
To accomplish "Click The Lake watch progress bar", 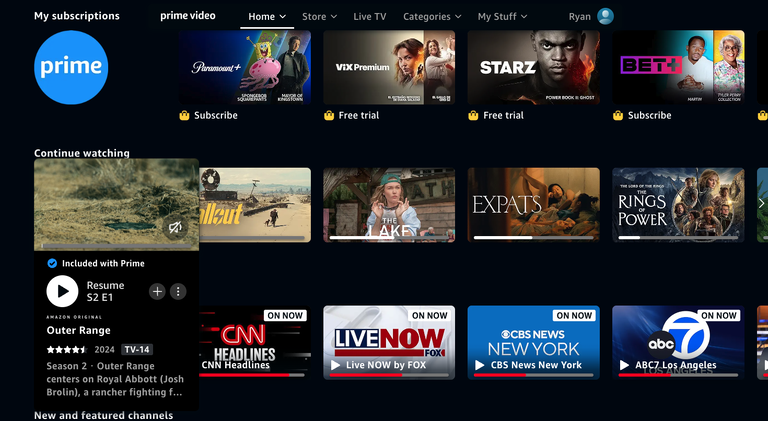I will pos(389,238).
